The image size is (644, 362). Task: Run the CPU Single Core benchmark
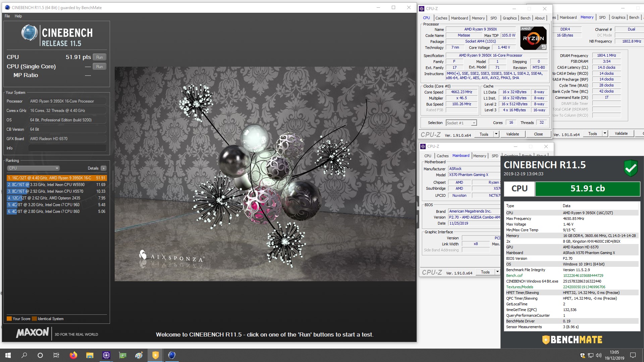100,67
